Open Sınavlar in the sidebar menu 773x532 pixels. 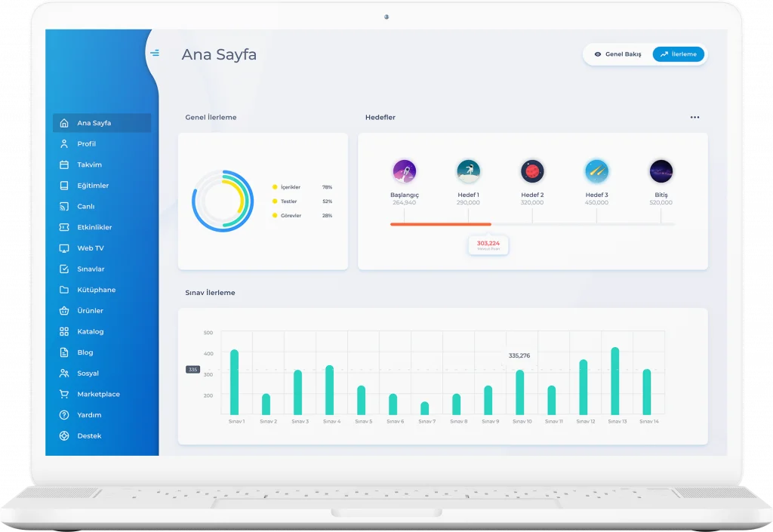(x=91, y=269)
